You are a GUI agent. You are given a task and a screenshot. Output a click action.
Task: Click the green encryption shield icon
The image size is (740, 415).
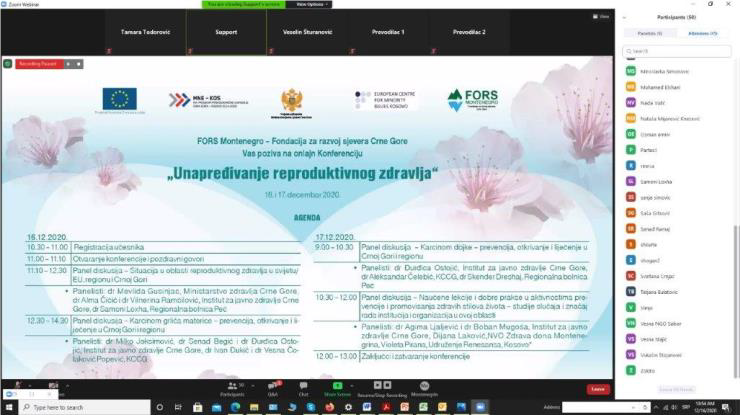(x=8, y=64)
